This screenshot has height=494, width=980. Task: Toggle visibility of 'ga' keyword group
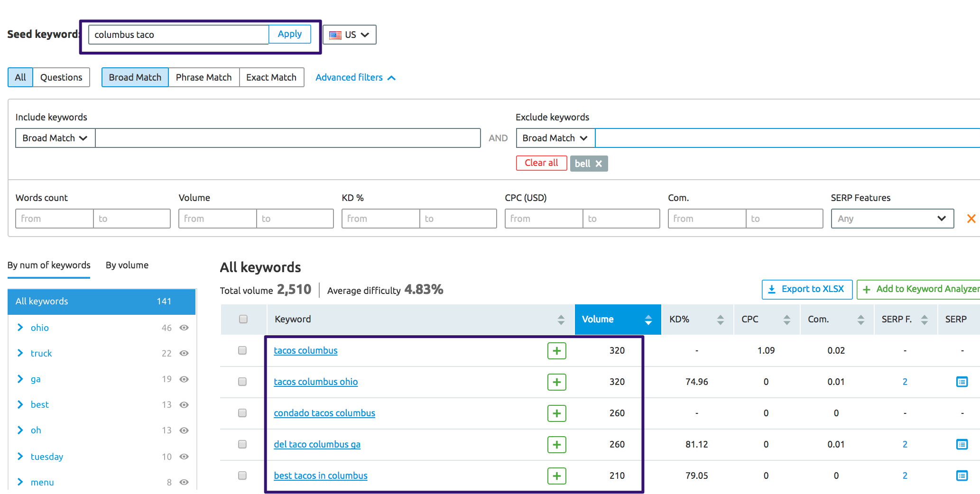(184, 379)
